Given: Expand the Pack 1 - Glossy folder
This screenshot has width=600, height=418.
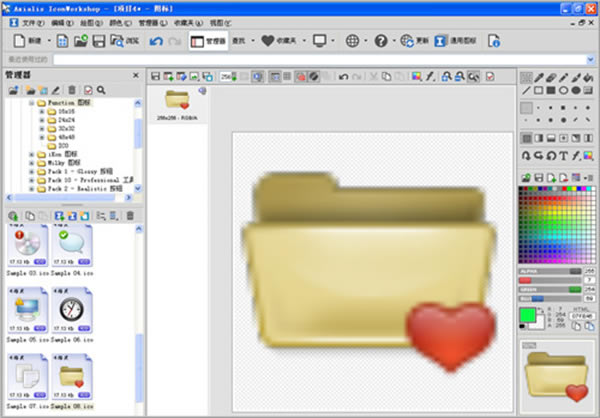Looking at the screenshot, I should (x=32, y=171).
